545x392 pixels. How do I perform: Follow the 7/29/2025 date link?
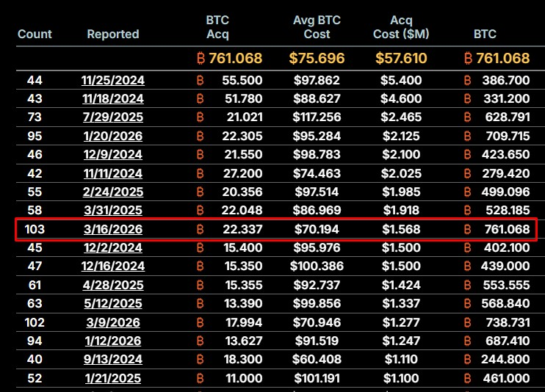(x=112, y=117)
